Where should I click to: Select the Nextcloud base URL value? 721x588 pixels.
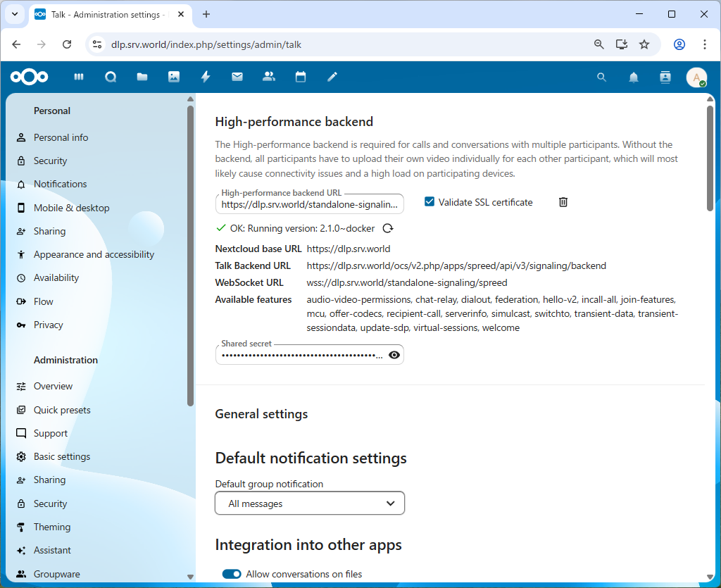point(348,249)
